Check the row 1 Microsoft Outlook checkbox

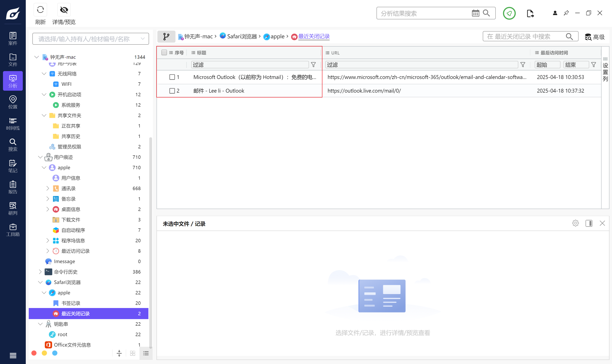tap(172, 77)
